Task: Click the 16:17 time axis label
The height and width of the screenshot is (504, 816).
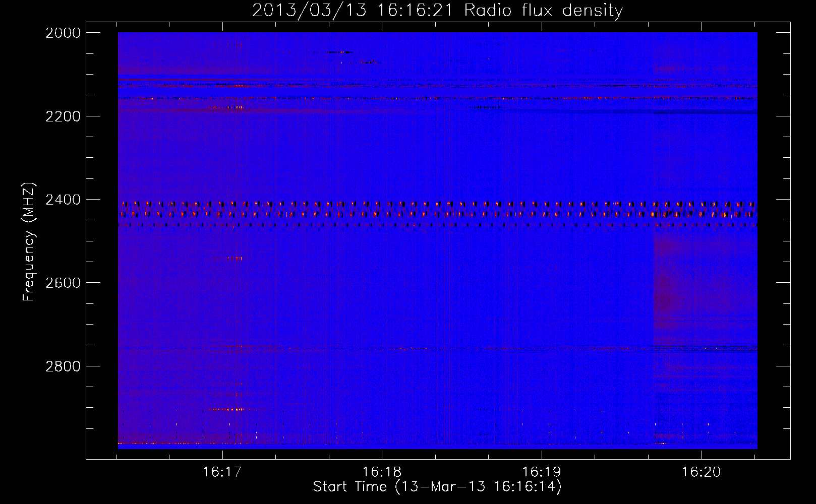Action: (x=222, y=472)
